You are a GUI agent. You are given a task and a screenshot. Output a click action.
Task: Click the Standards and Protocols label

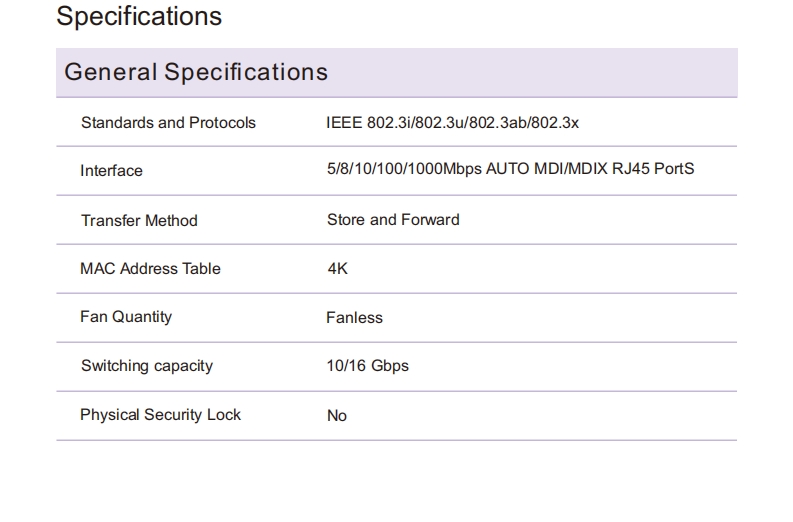(x=168, y=122)
